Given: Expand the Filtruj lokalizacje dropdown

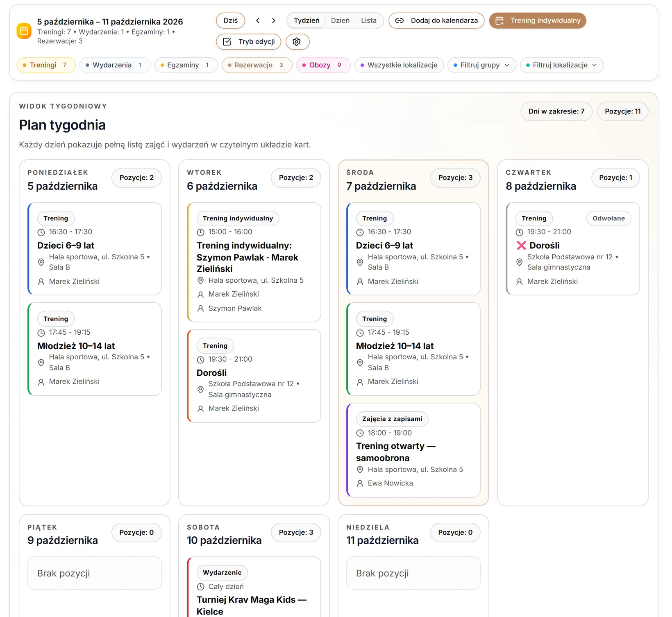Looking at the screenshot, I should click(562, 65).
